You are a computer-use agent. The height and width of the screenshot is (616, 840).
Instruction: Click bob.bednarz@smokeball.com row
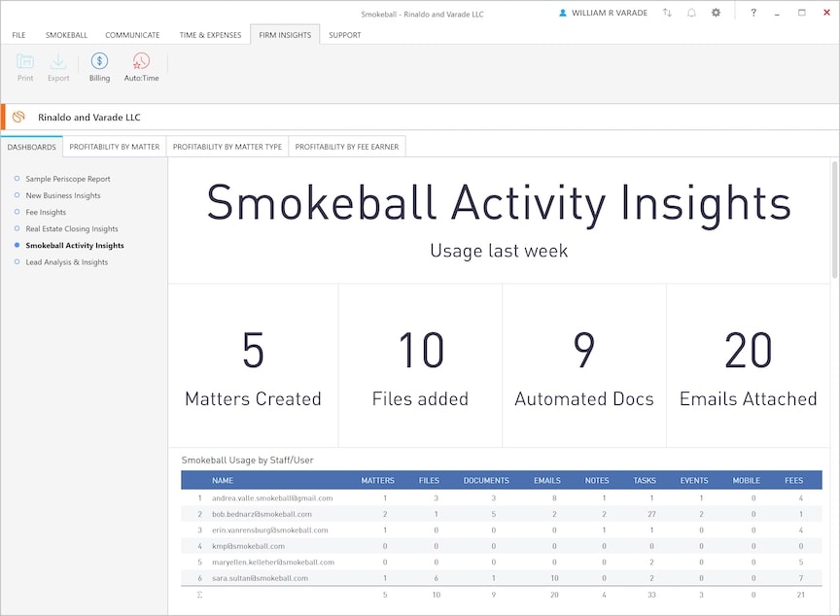point(502,514)
